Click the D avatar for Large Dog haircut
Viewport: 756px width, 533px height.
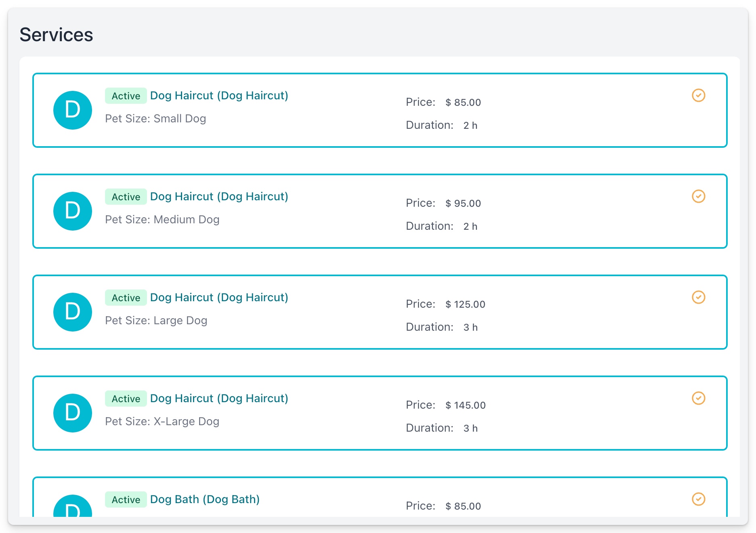[x=73, y=312]
